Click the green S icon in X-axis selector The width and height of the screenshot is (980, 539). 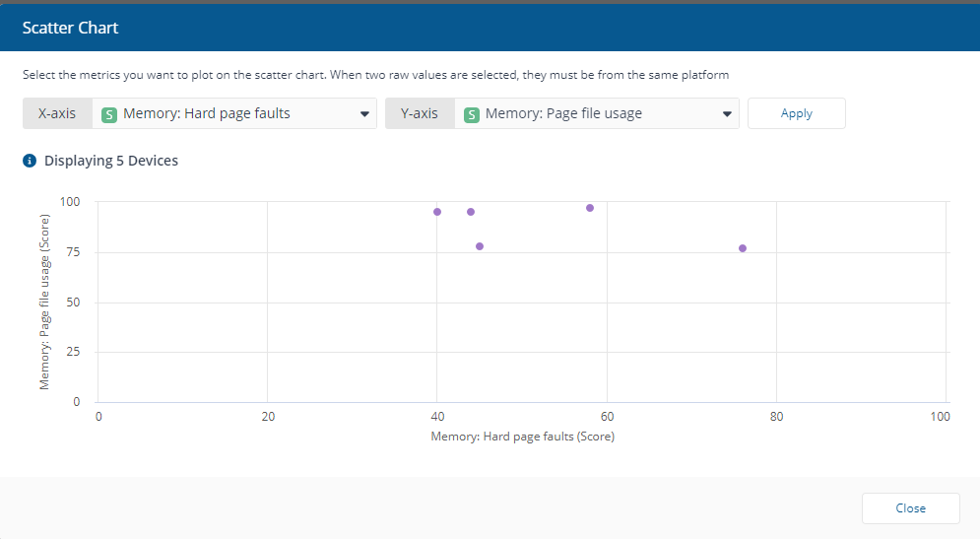coord(109,114)
